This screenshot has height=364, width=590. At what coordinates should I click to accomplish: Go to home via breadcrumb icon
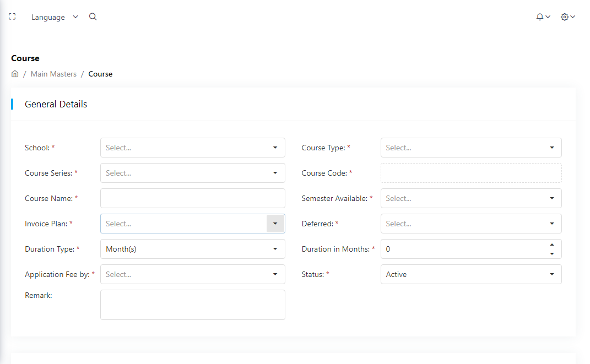pos(15,74)
